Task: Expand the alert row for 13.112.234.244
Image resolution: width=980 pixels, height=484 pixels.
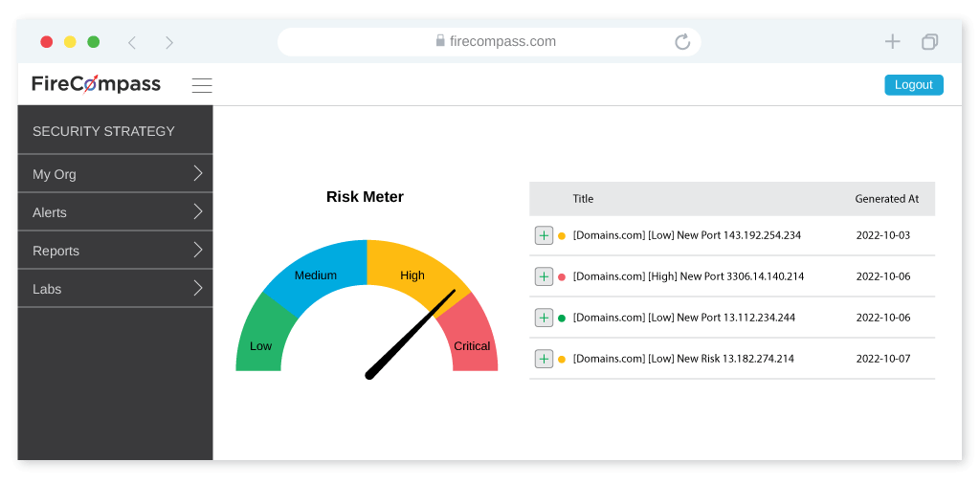Action: [x=544, y=318]
